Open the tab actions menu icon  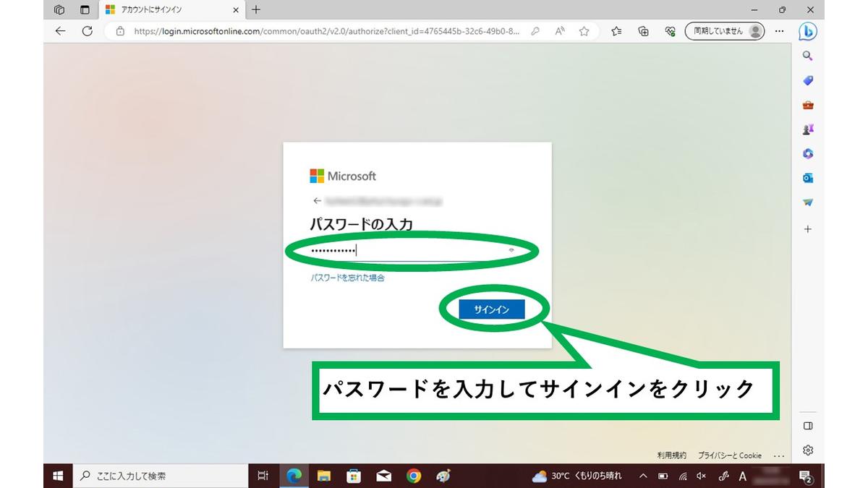pos(85,9)
